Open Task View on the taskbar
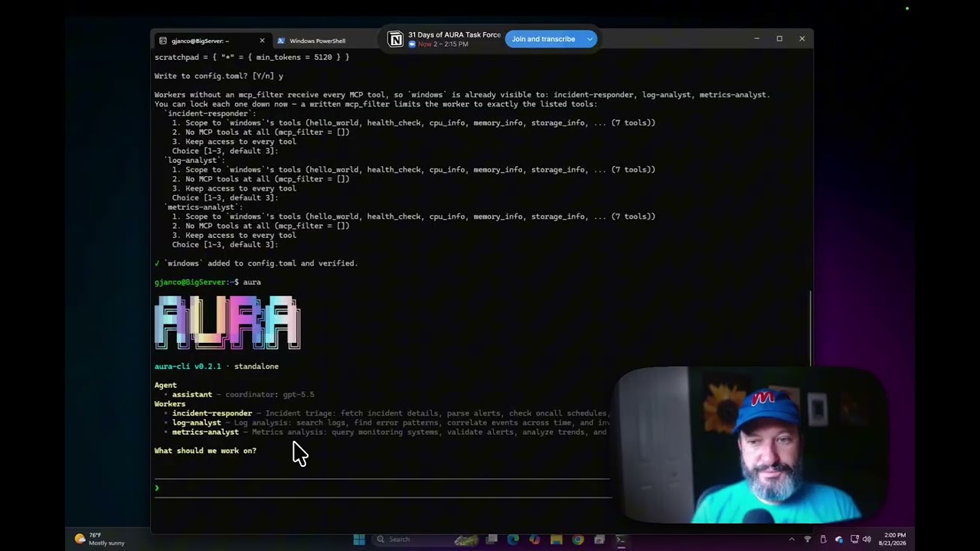Screen dimensions: 980x551 [x=492, y=539]
